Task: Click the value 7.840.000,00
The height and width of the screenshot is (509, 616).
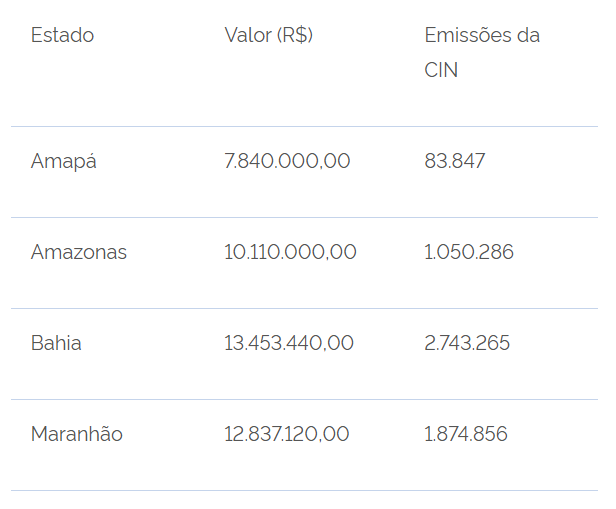Action: pyautogui.click(x=287, y=161)
